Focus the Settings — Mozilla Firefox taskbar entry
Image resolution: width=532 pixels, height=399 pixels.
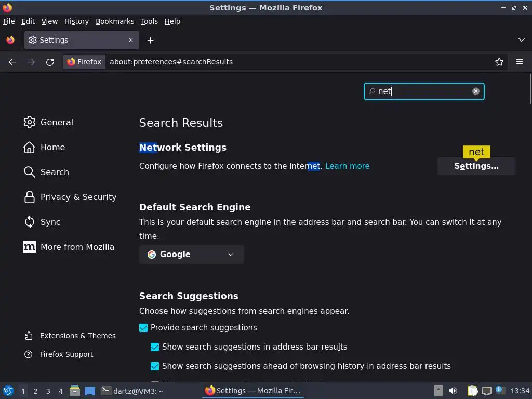click(x=253, y=391)
